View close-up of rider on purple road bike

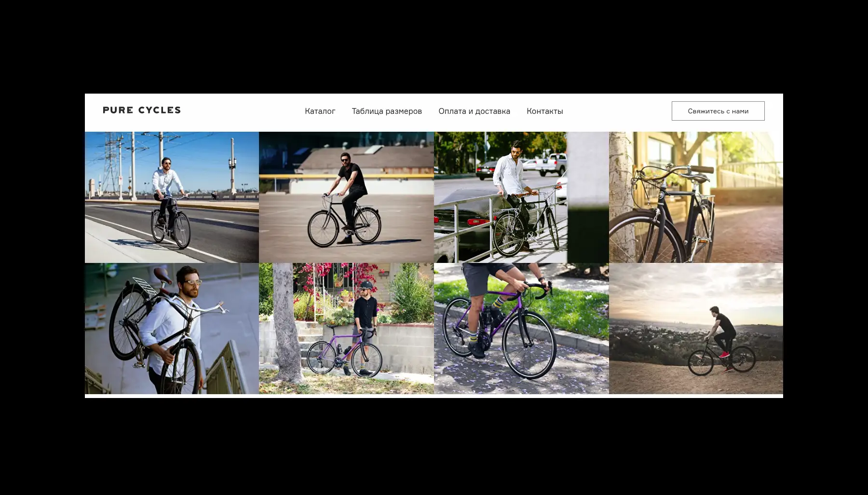click(x=521, y=329)
